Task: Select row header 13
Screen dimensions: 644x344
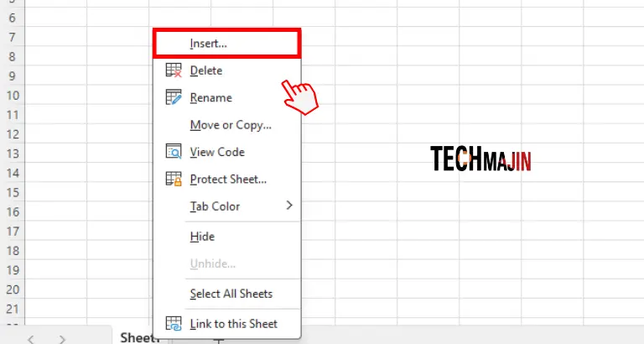Action: (13, 154)
